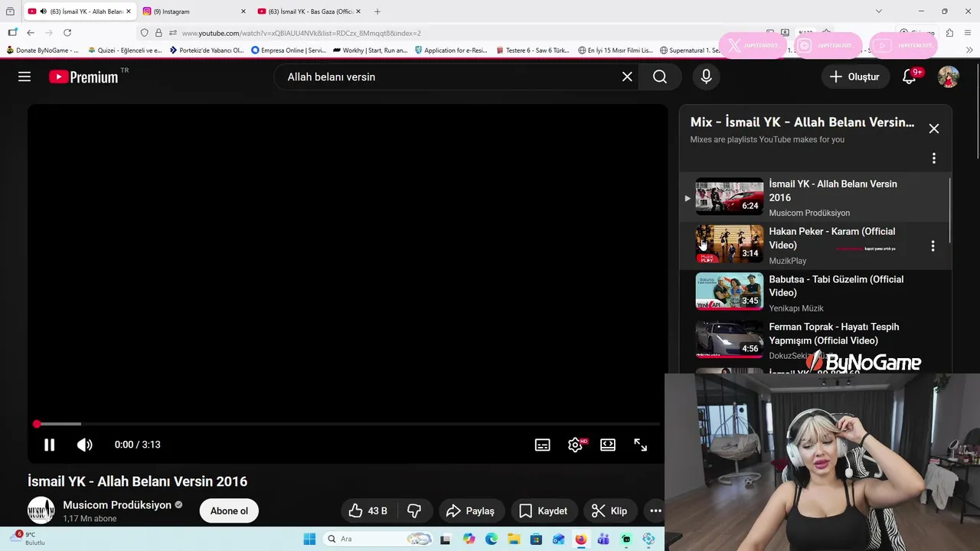
Task: Click the Abone ol subscribe button
Action: pyautogui.click(x=229, y=510)
